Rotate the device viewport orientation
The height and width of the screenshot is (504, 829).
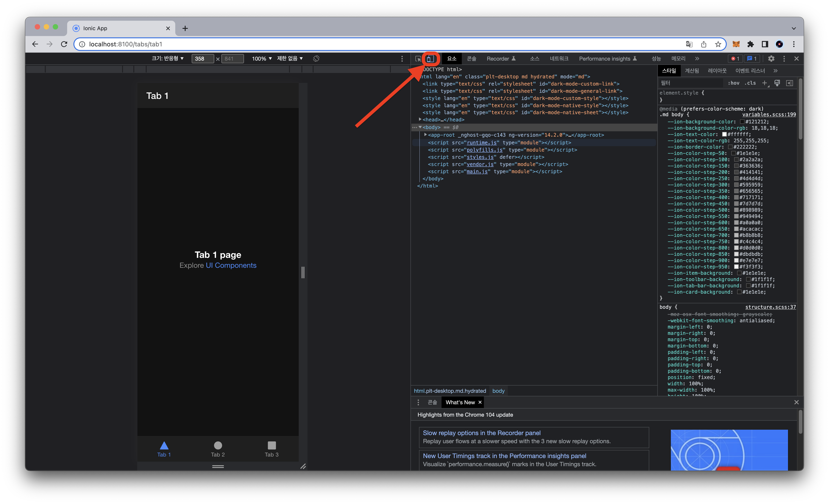tap(316, 59)
